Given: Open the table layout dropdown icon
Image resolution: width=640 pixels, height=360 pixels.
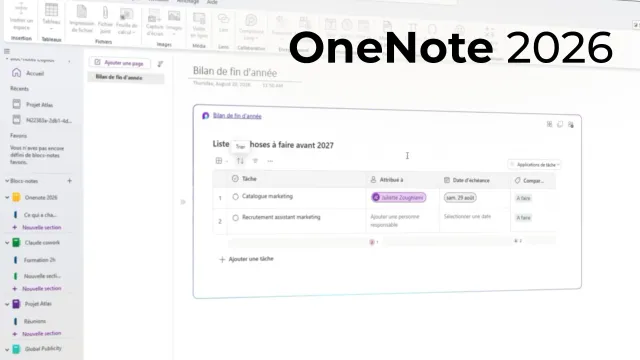Looking at the screenshot, I should [x=221, y=161].
